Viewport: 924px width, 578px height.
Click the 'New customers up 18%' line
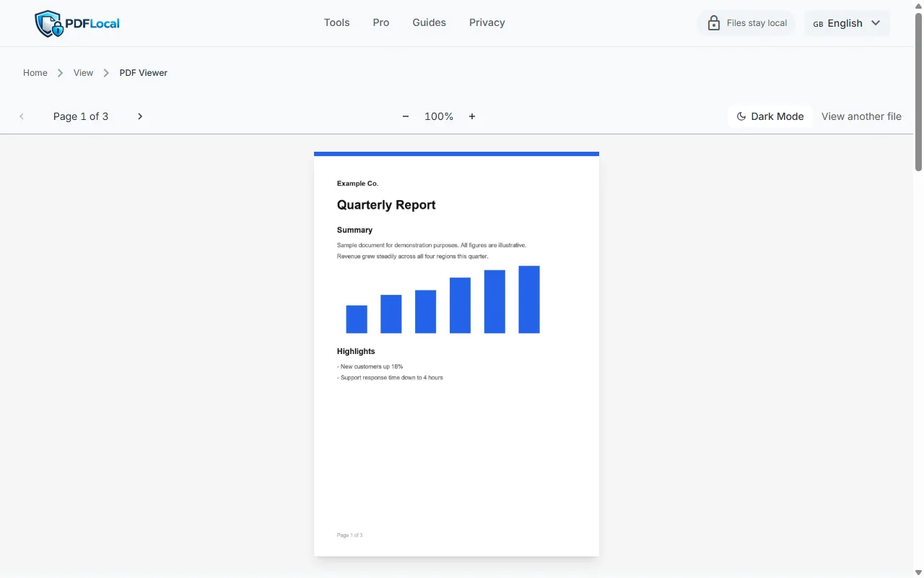(x=370, y=367)
